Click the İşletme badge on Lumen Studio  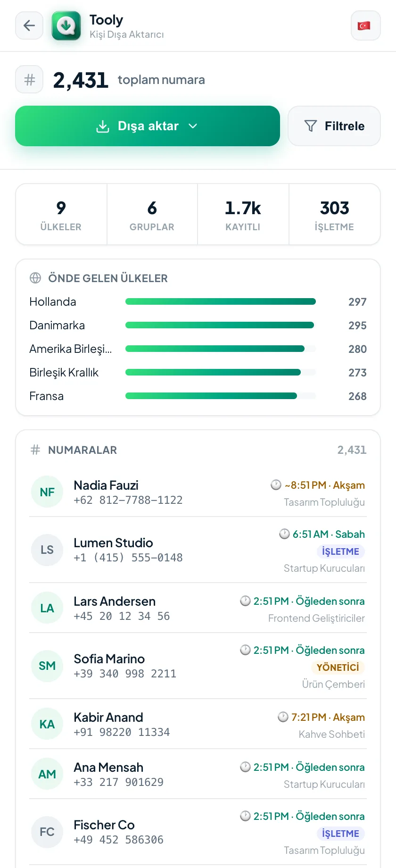click(x=340, y=551)
